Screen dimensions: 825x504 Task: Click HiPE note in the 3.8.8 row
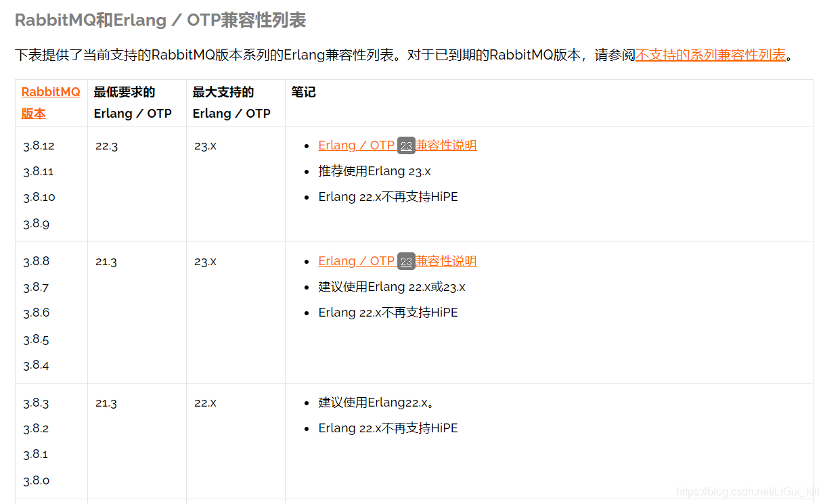(388, 313)
